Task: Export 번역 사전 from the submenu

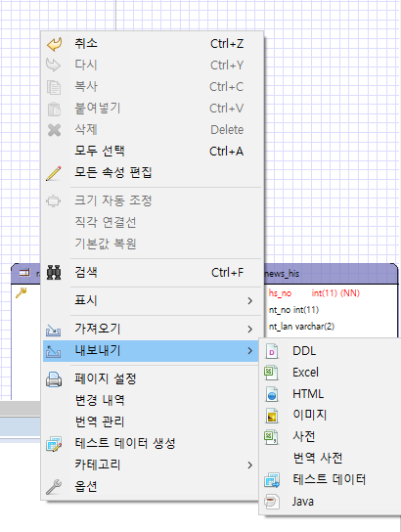Action: (x=331, y=459)
